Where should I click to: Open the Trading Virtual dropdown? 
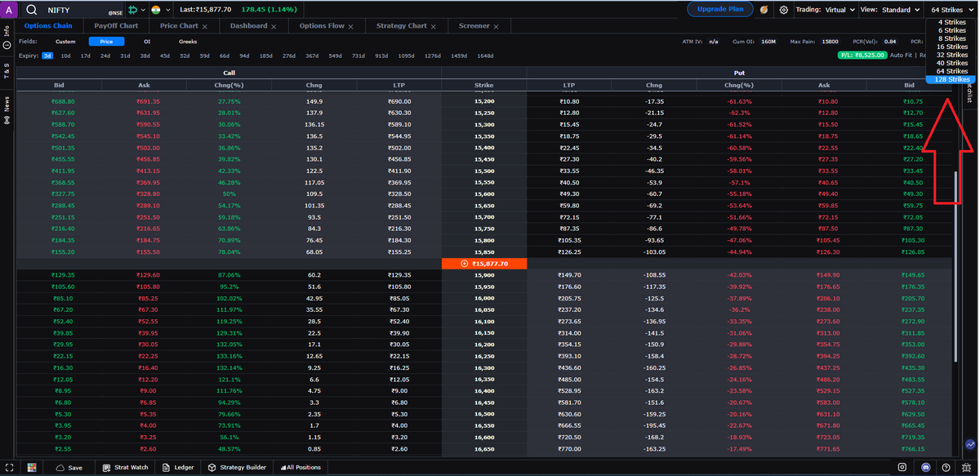(825, 10)
